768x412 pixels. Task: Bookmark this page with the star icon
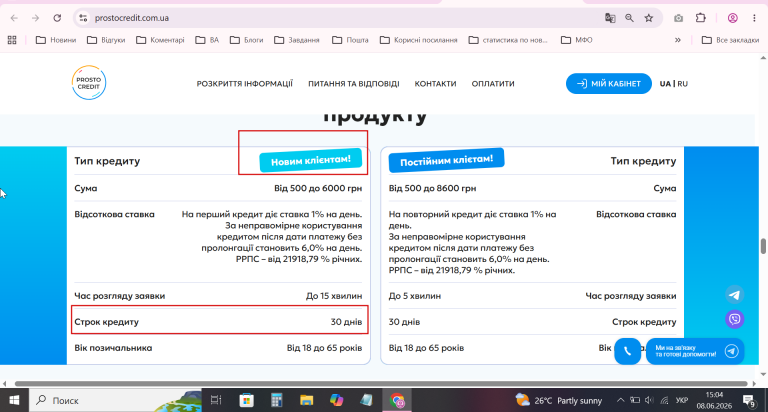(x=649, y=18)
